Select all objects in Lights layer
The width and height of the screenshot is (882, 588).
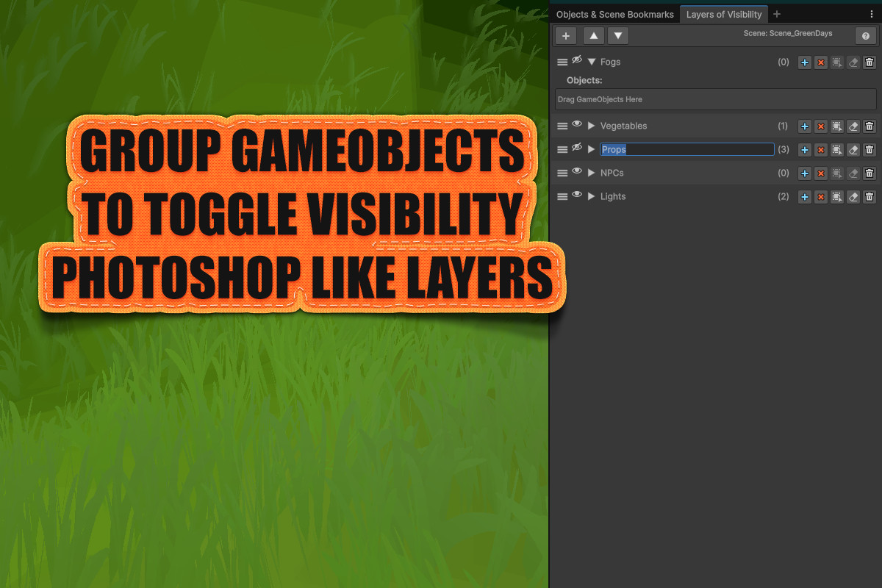pyautogui.click(x=837, y=197)
